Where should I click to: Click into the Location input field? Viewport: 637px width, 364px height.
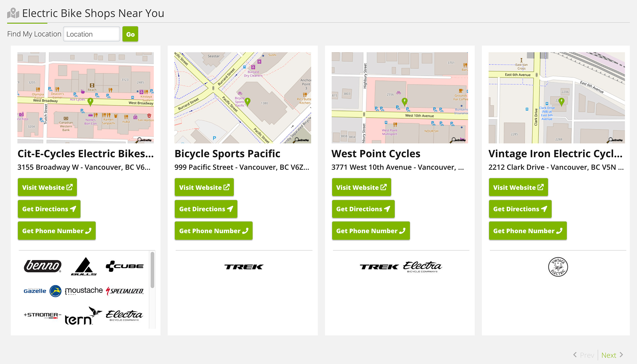92,34
